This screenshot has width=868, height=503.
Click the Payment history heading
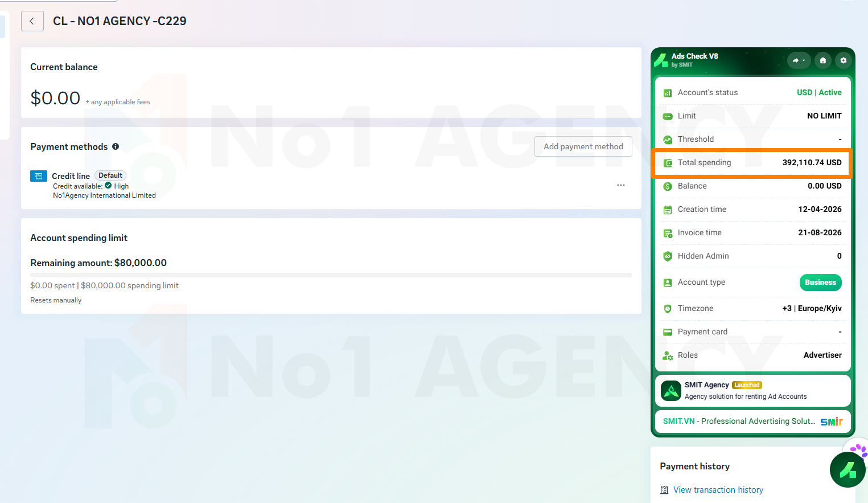click(x=695, y=466)
